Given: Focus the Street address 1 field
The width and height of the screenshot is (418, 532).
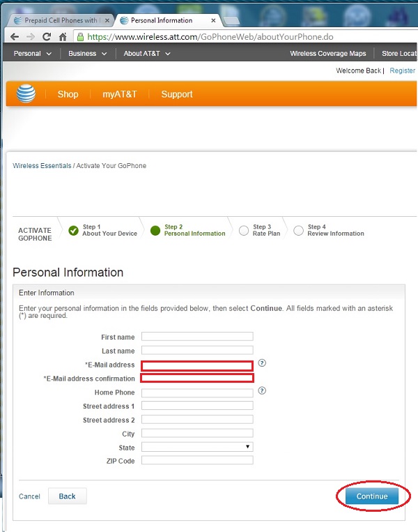Looking at the screenshot, I should (197, 405).
